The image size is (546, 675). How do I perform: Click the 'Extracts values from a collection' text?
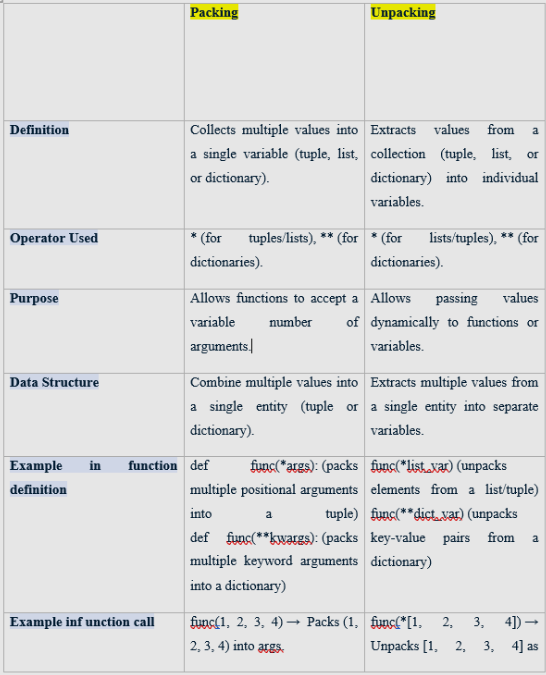tap(454, 166)
